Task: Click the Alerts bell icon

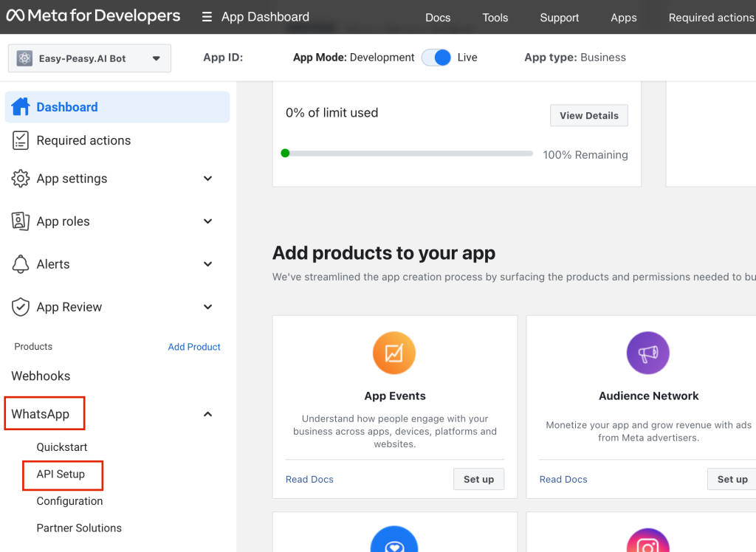Action: [21, 264]
